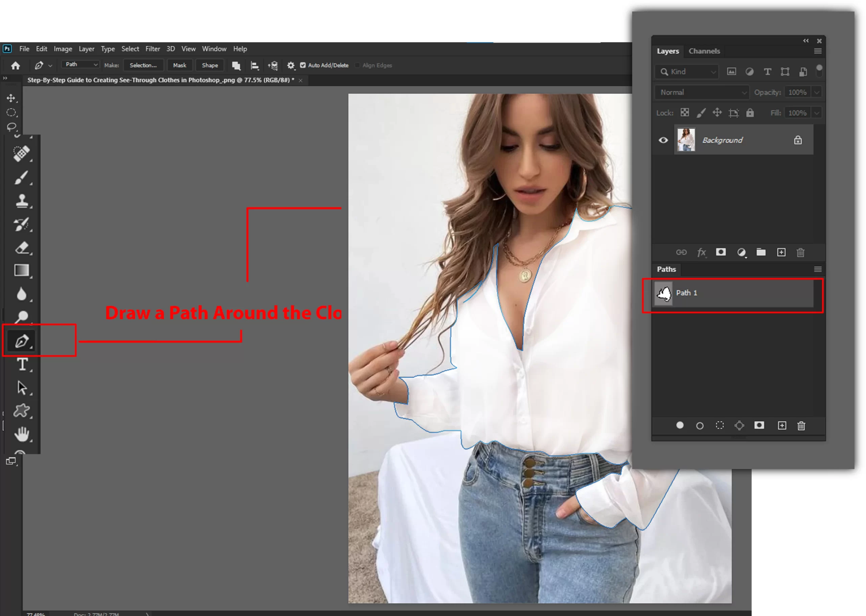Pick the Eraser tool
Screen dimensions: 866x616
coord(22,248)
